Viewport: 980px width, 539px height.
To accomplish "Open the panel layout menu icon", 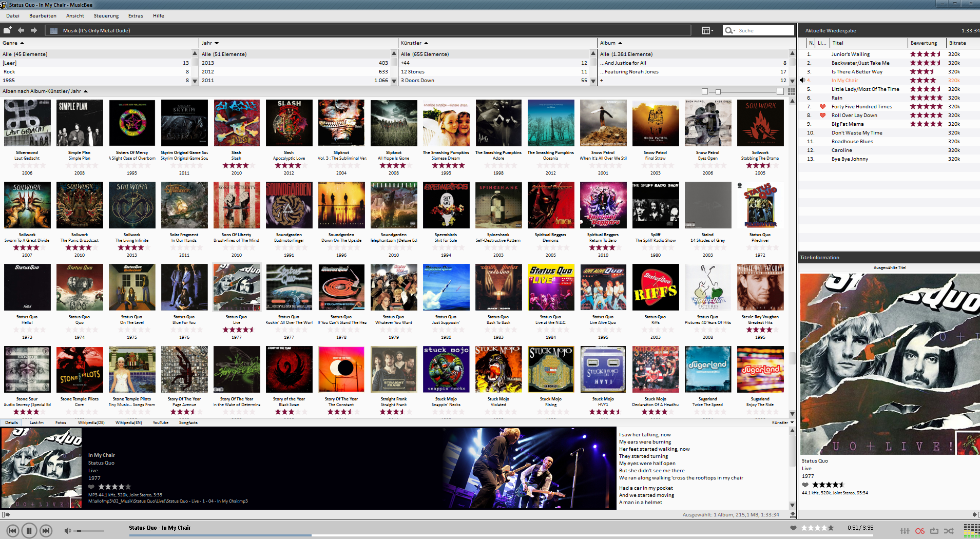I will (707, 31).
